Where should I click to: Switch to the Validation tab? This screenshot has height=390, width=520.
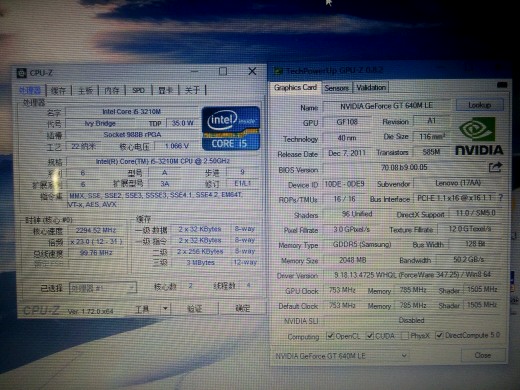coord(371,87)
